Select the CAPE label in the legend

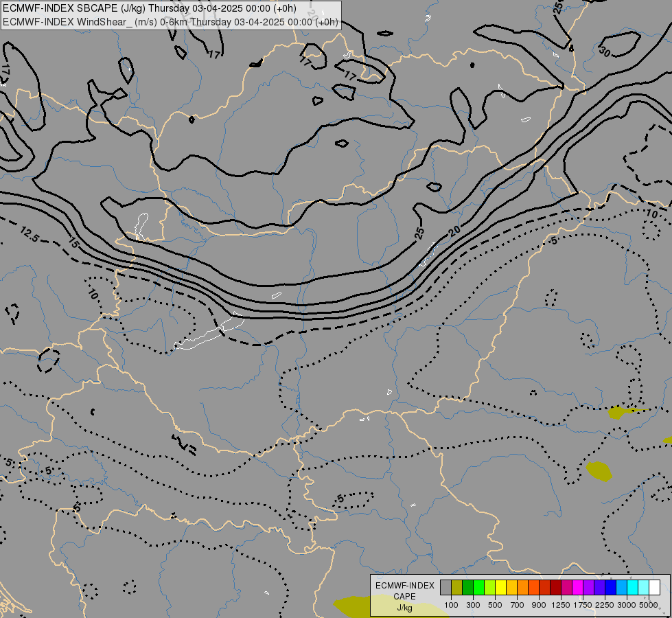click(x=404, y=597)
